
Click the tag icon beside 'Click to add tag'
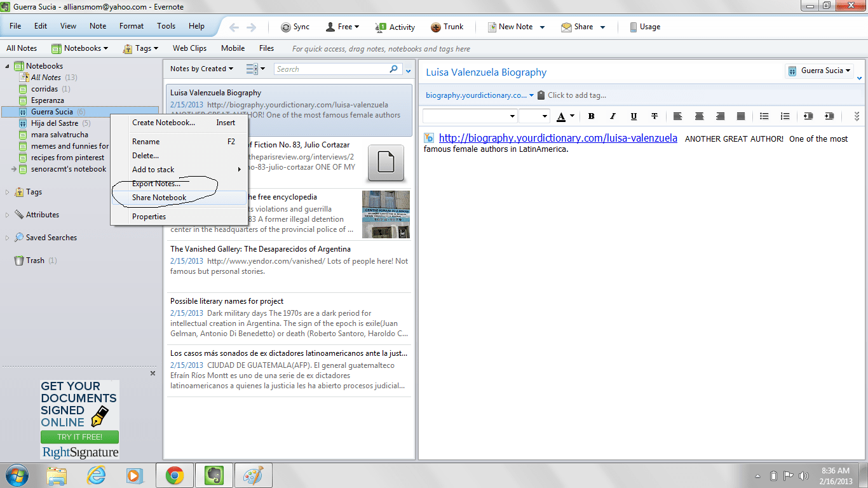541,95
